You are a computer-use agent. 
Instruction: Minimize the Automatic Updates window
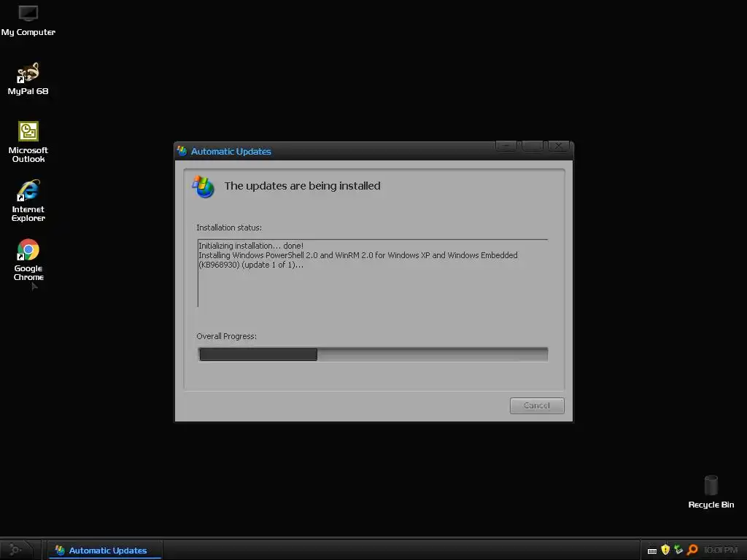pyautogui.click(x=506, y=146)
